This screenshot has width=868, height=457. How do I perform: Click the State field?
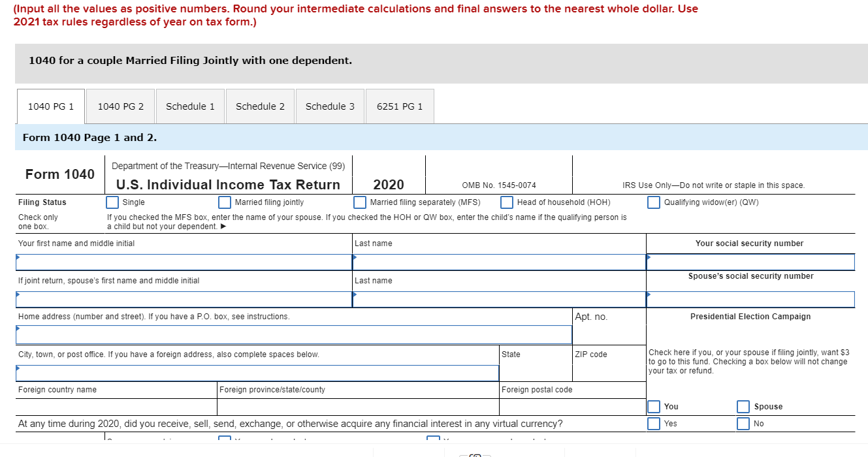(x=536, y=364)
